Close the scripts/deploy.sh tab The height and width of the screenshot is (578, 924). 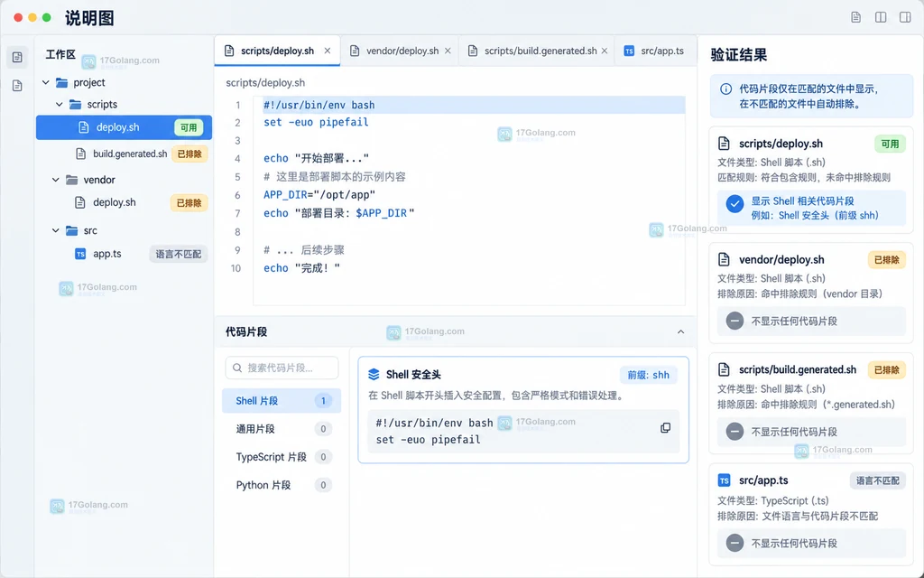327,51
